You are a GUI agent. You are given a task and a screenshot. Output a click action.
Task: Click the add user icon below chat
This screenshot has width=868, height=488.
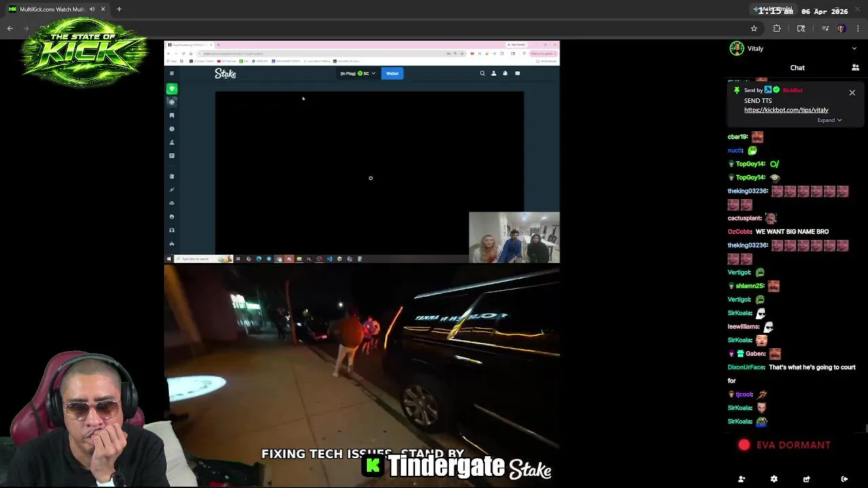741,479
